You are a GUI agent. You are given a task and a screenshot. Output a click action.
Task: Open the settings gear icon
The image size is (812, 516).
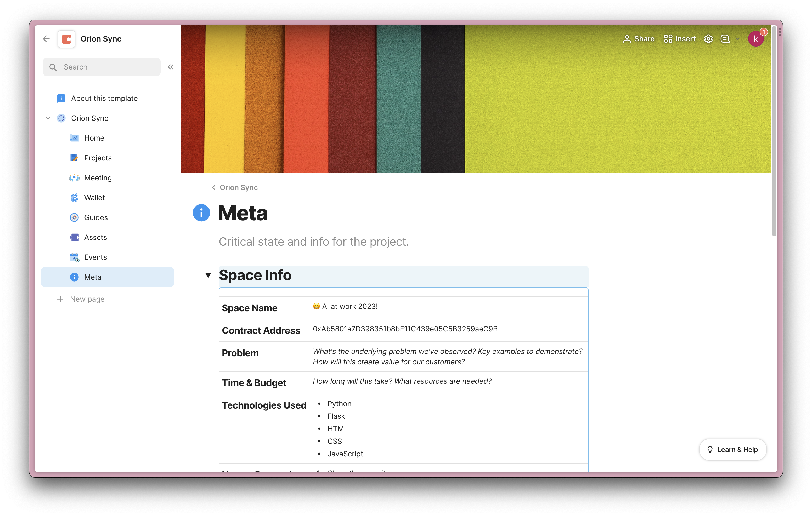[x=708, y=39]
